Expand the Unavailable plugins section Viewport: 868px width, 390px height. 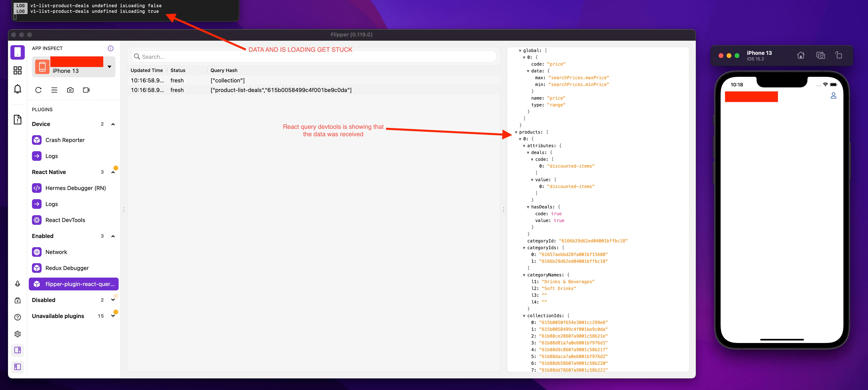tap(113, 316)
